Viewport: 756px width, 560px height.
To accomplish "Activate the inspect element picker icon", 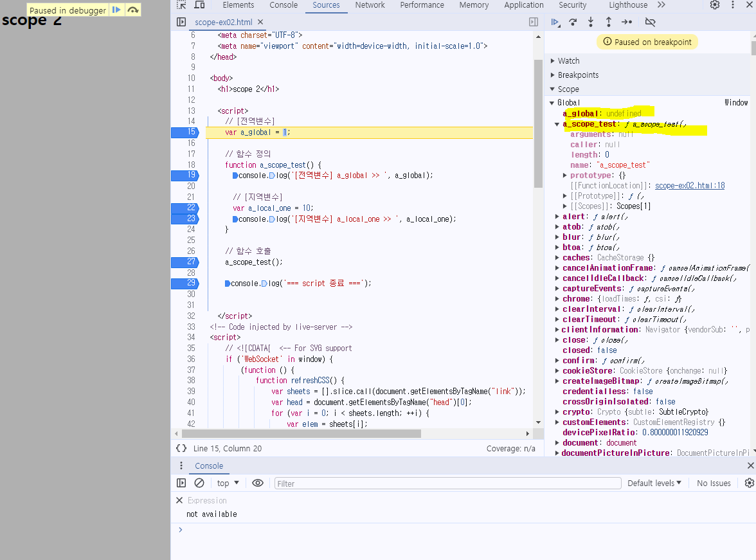I will coord(181,5).
